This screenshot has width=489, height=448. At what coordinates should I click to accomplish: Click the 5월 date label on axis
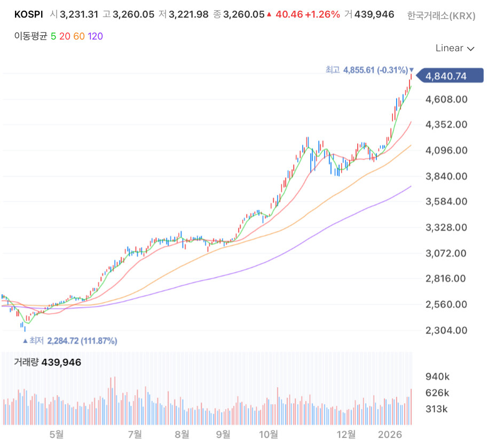(x=57, y=434)
